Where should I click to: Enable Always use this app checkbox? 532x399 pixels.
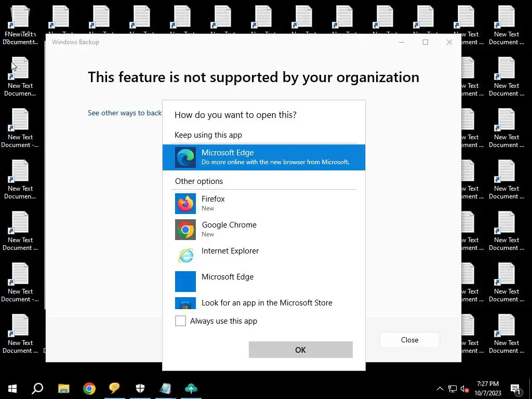pyautogui.click(x=180, y=321)
